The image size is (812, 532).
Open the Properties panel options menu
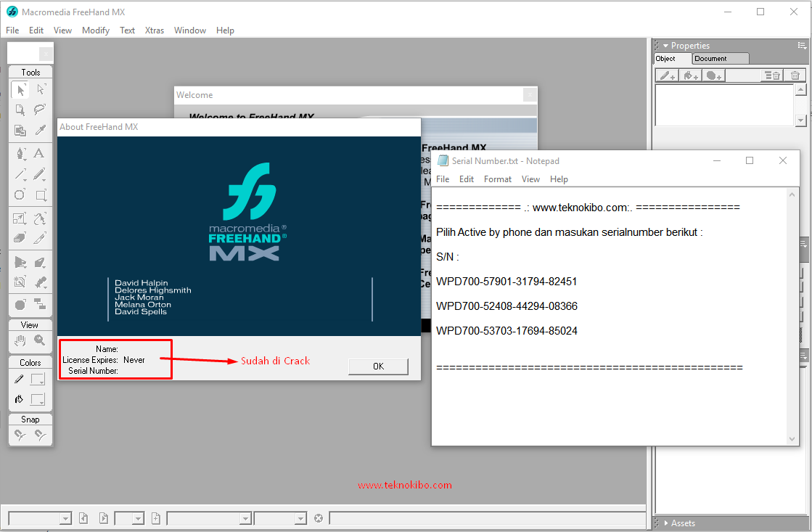[x=802, y=46]
